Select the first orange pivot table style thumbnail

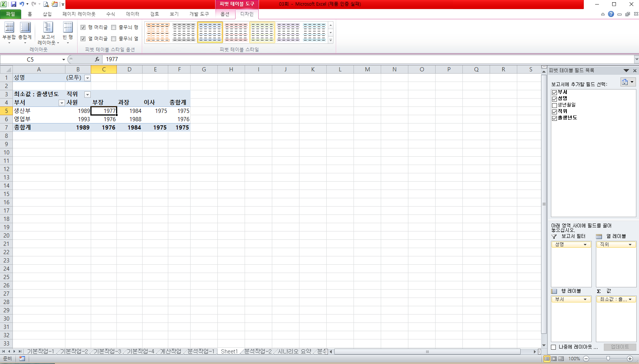[x=158, y=32]
